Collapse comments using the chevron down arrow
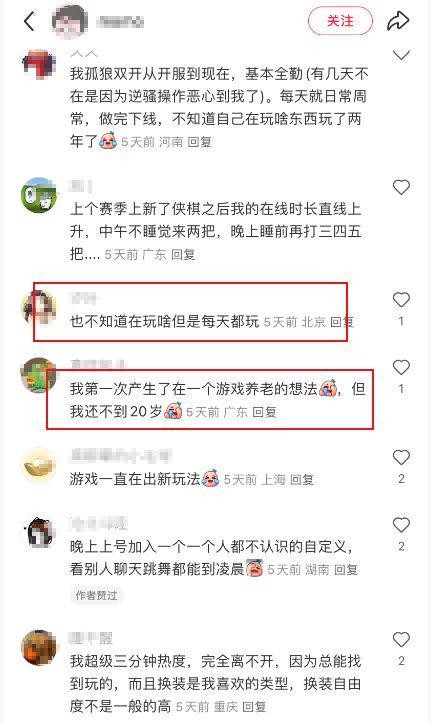 tap(401, 55)
